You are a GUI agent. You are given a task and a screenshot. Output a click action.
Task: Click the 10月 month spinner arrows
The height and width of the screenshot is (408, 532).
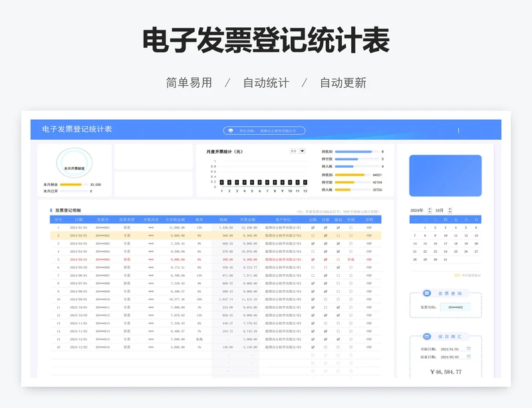450,210
